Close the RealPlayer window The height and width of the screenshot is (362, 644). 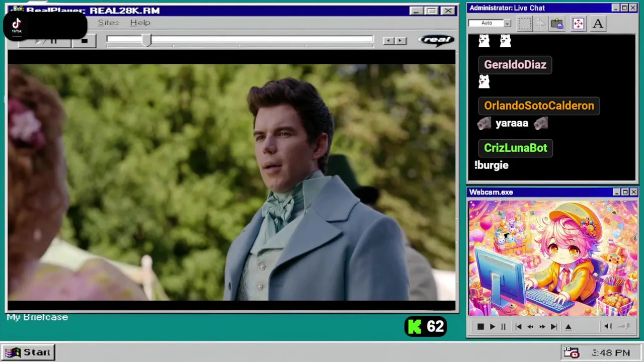point(448,11)
